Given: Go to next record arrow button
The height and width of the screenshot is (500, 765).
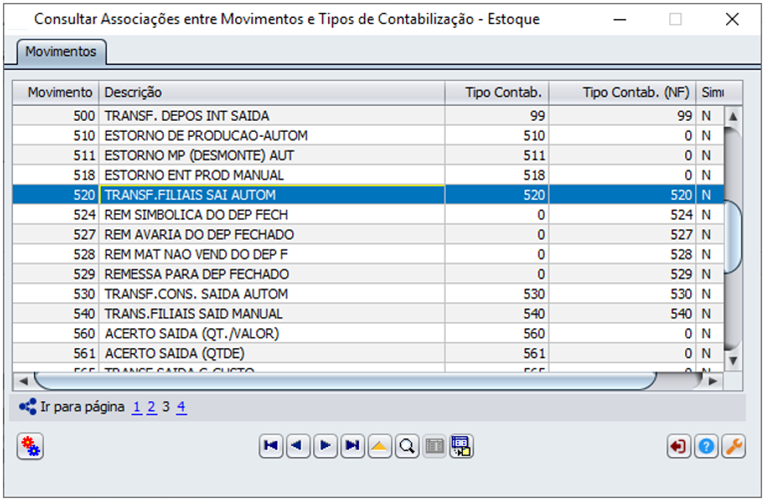Looking at the screenshot, I should point(325,446).
